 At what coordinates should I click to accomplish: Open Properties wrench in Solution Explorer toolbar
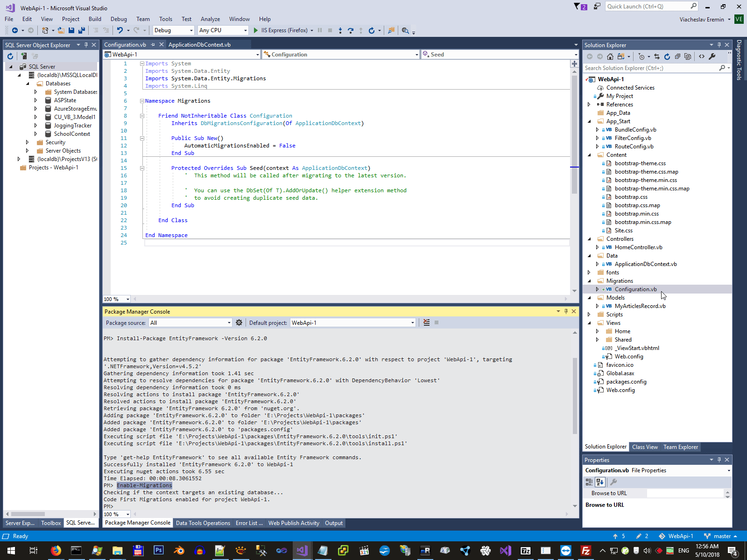point(712,56)
